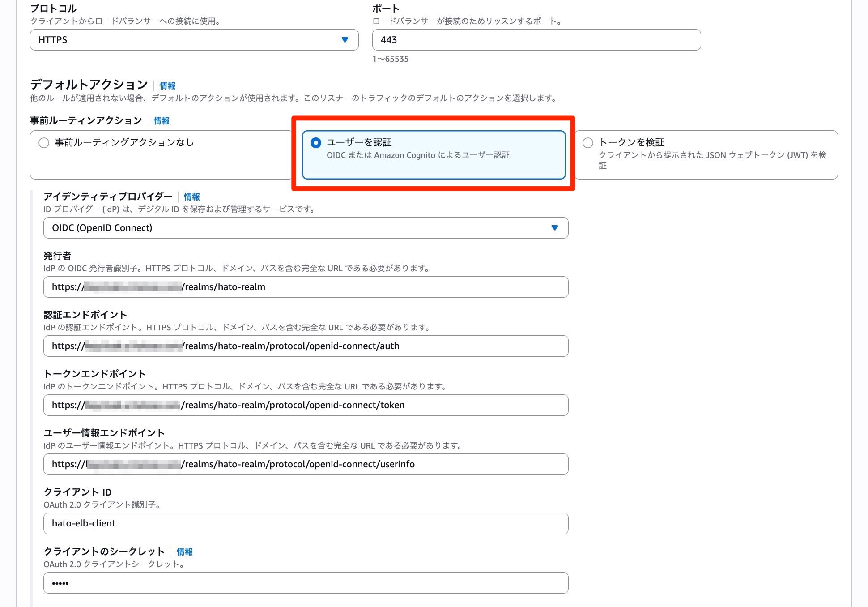Click the masked クライアントのシークレット field

coord(306,582)
